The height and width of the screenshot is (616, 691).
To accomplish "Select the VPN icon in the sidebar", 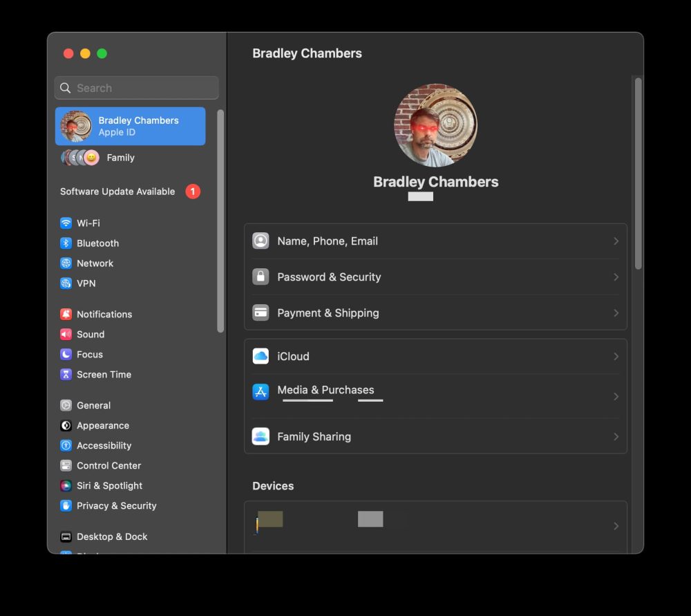I will pos(66,283).
